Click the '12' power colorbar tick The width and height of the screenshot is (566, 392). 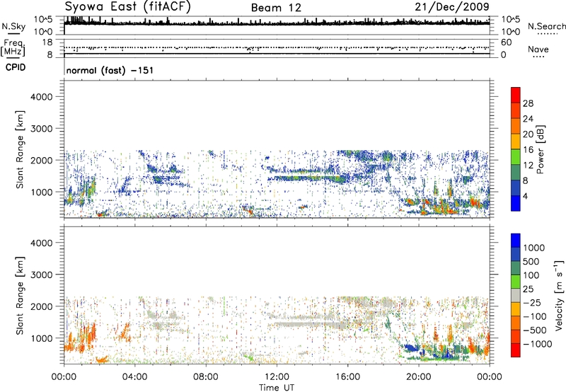(528, 166)
